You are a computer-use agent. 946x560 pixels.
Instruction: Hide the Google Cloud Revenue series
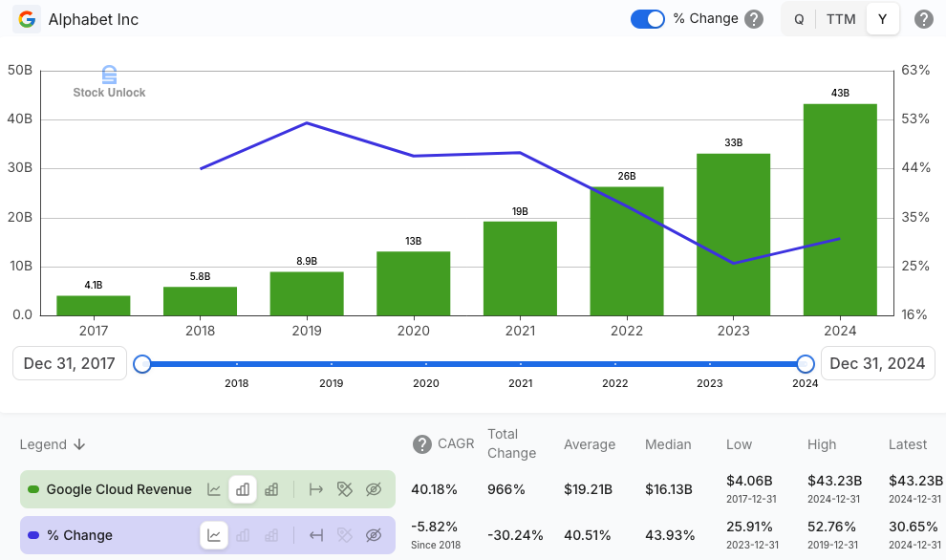click(x=374, y=489)
